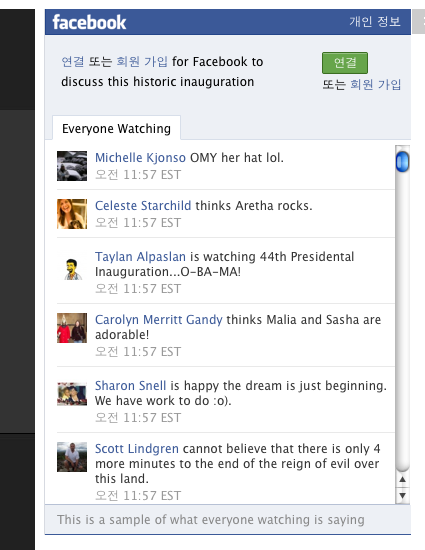Open Celeste Starchild's name link

pyautogui.click(x=143, y=206)
